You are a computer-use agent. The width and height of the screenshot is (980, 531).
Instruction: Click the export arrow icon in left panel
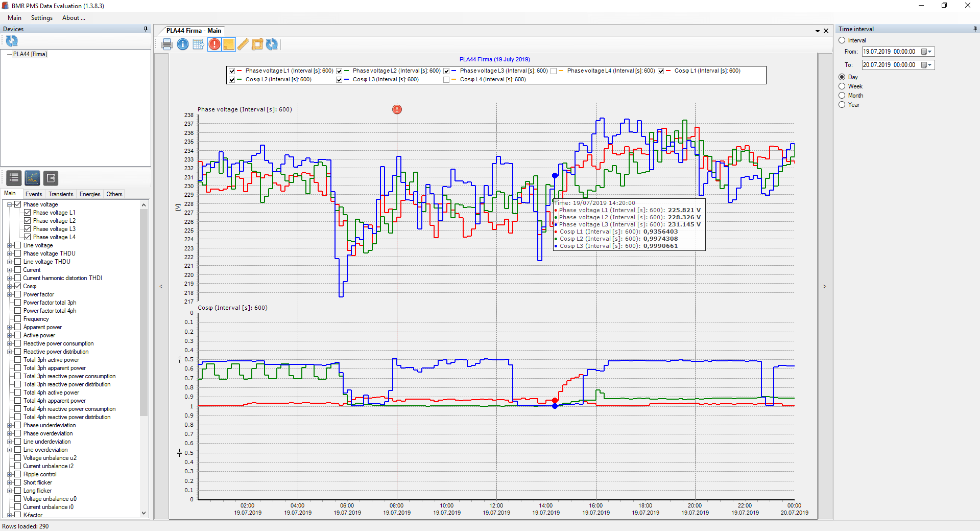click(x=51, y=178)
